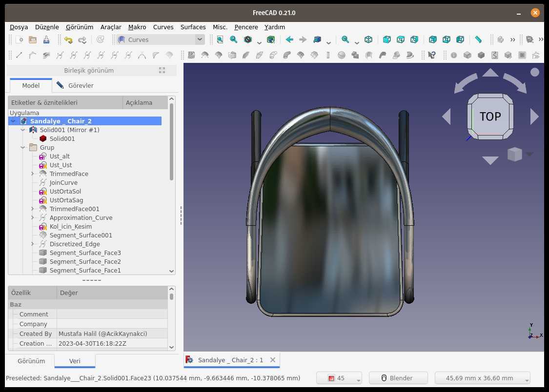Viewport: 549px width, 392px height.
Task: Collapse the Solid001 (Mirror #1) node
Action: tap(23, 130)
